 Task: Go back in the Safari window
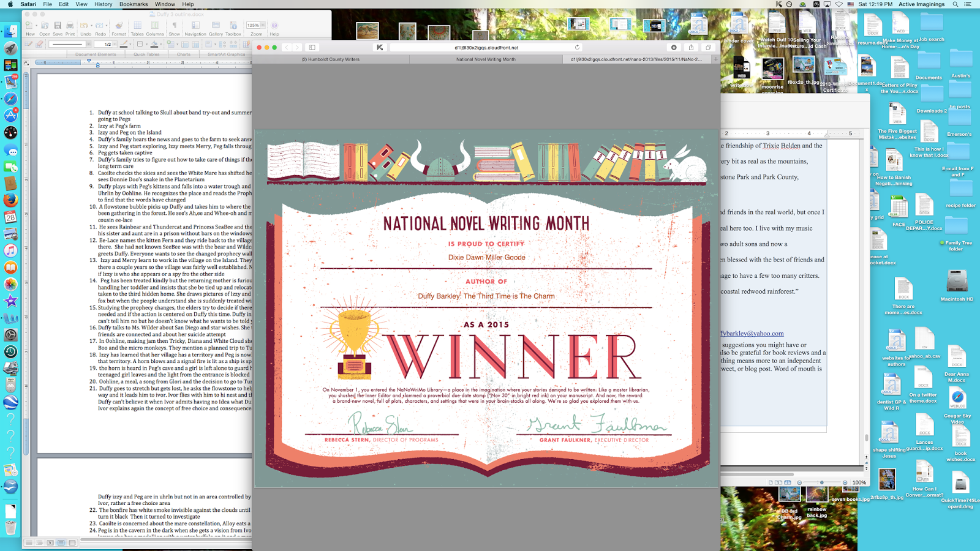click(286, 47)
